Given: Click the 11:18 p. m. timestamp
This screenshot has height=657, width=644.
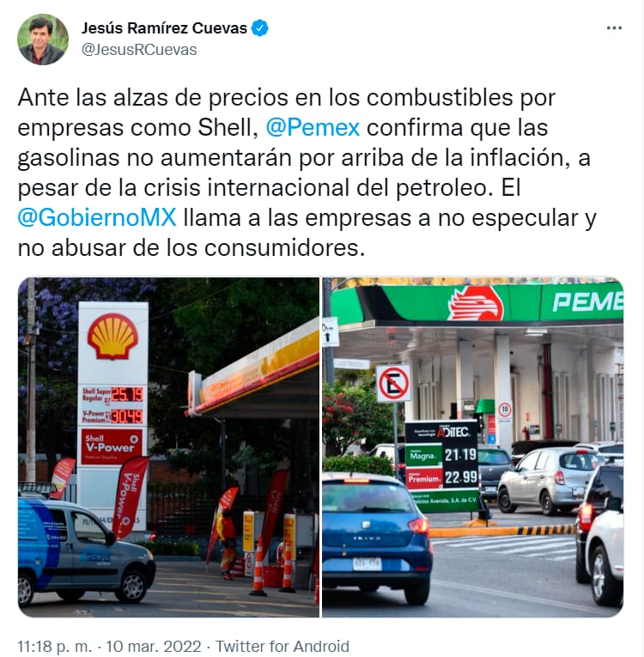Looking at the screenshot, I should click(54, 646).
